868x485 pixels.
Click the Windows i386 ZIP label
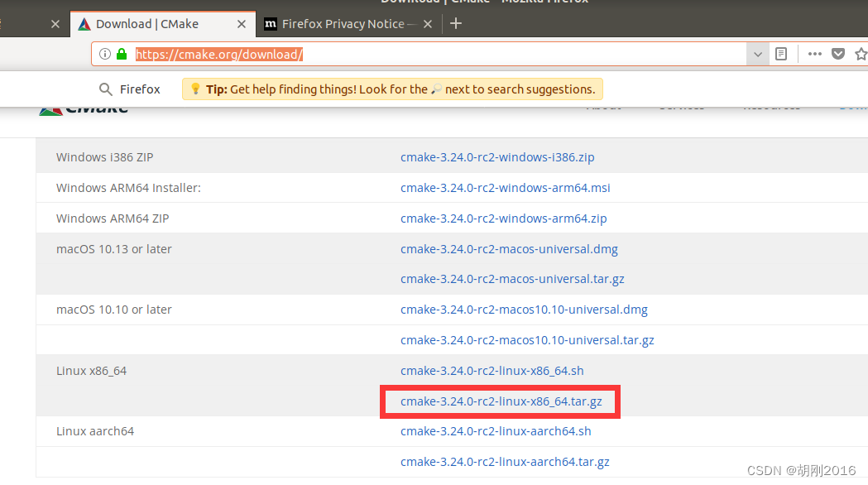coord(104,157)
